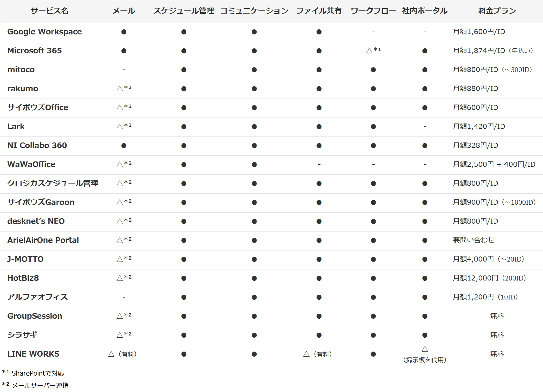Screen dimensions: 543x392
Task: Click the *1 SharePointで対応 footnote
Action: pyautogui.click(x=33, y=373)
